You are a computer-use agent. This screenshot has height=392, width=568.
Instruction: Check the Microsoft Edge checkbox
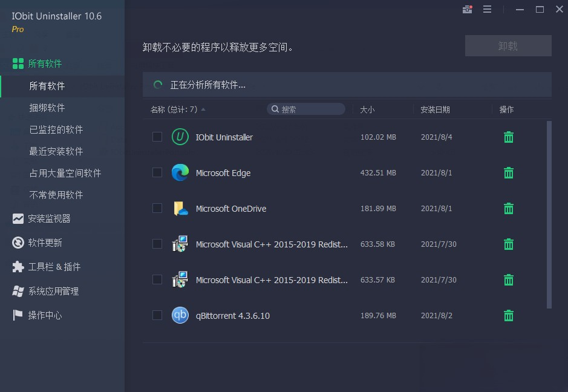pos(157,172)
